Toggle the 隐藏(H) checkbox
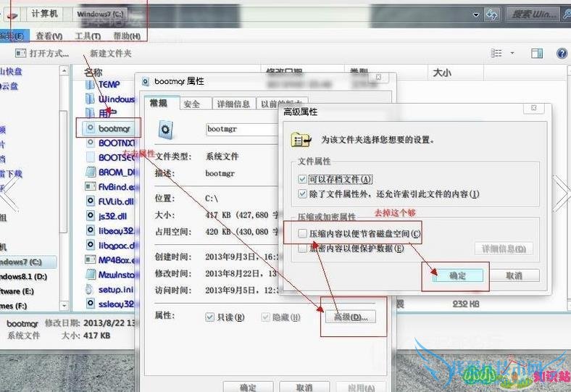 pos(265,317)
